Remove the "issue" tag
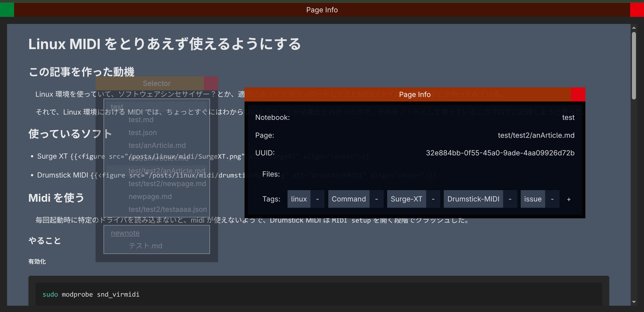644x312 pixels. point(553,199)
